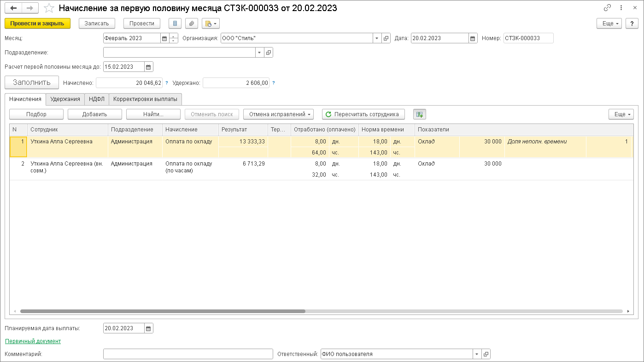Switch to the Удержания tab
Screen dimensions: 644x362
point(65,99)
